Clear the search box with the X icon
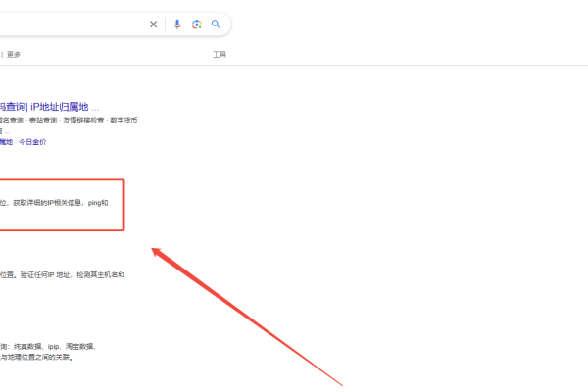 pyautogui.click(x=153, y=24)
